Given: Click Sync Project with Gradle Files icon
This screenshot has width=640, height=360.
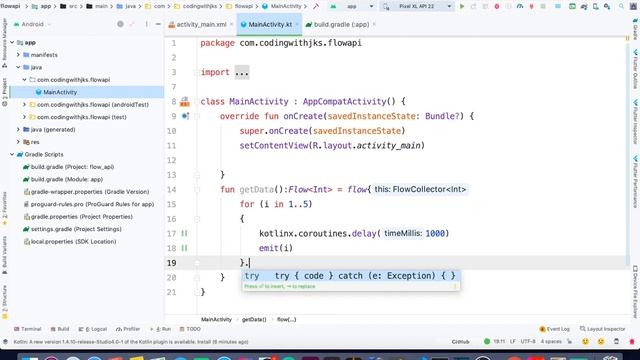Looking at the screenshot, I should click(x=584, y=7).
